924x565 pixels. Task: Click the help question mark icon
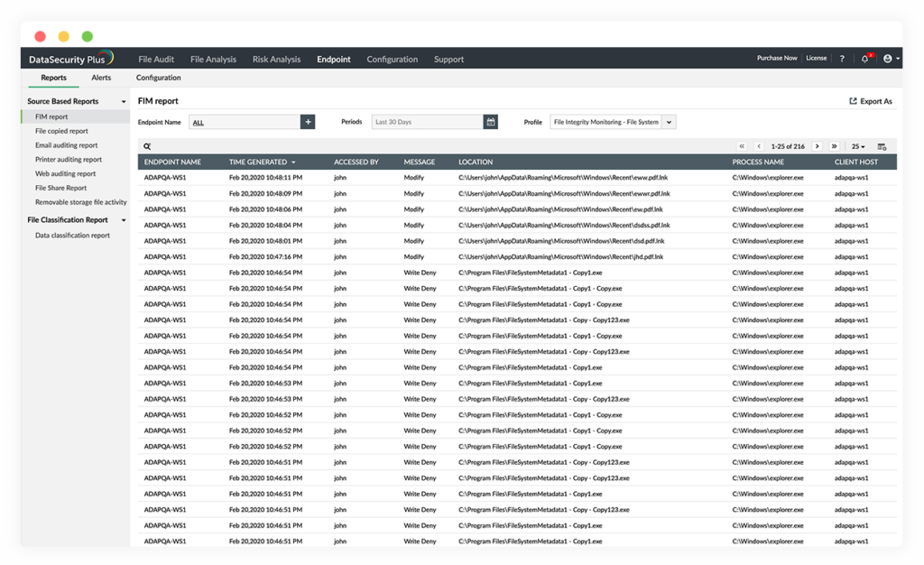842,57
